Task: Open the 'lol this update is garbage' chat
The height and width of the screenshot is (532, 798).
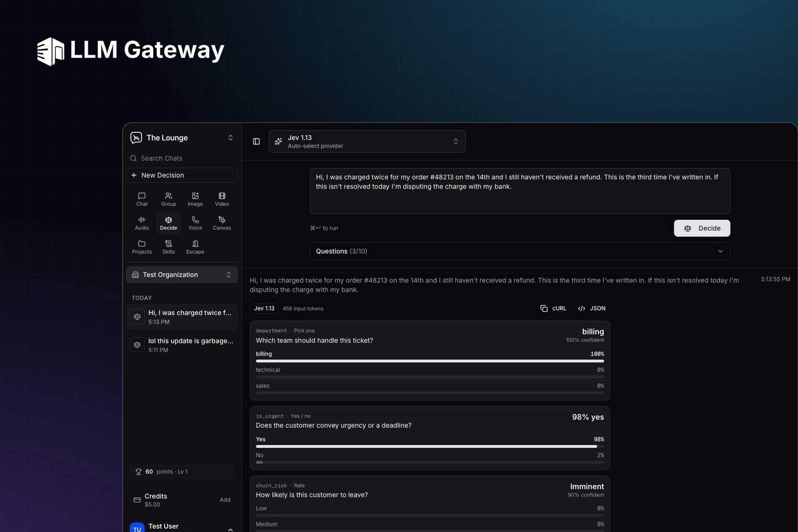Action: coord(182,345)
